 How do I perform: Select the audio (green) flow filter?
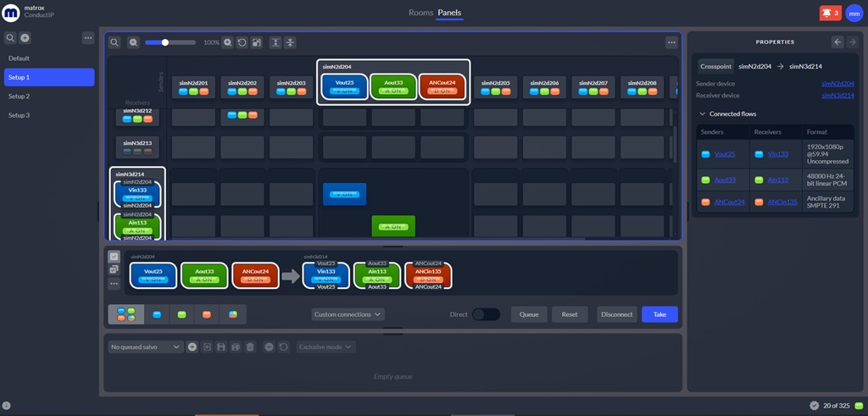181,314
